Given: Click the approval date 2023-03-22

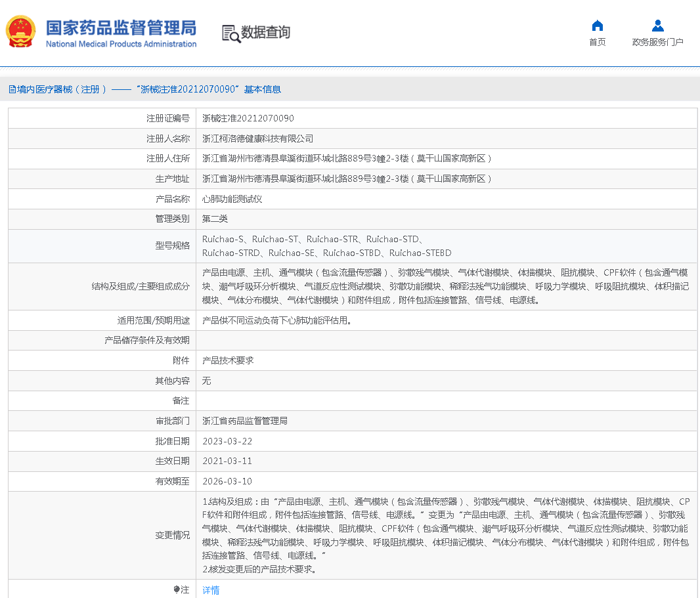Looking at the screenshot, I should [227, 441].
